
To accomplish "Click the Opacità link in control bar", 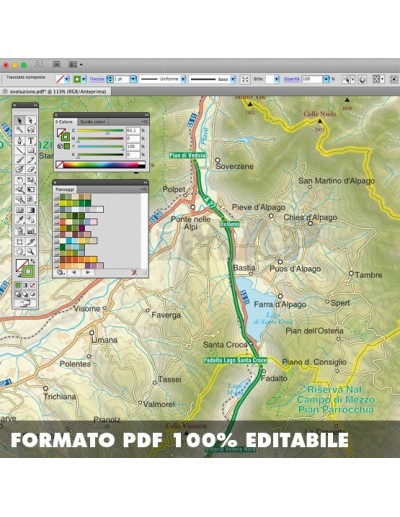I will click(292, 79).
